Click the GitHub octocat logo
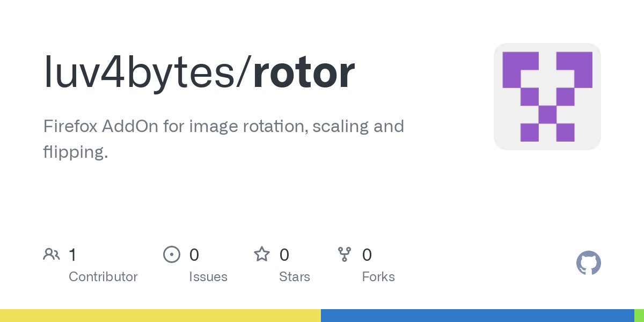This screenshot has height=322, width=644. pyautogui.click(x=589, y=263)
